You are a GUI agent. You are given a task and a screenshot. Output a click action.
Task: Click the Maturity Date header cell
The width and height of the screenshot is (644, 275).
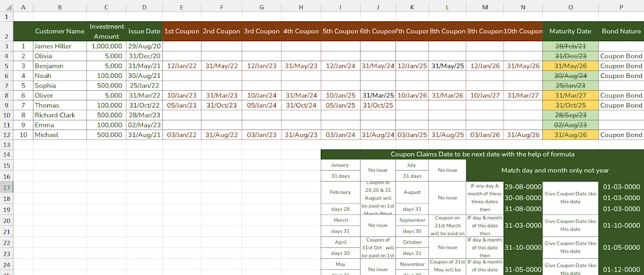click(570, 31)
